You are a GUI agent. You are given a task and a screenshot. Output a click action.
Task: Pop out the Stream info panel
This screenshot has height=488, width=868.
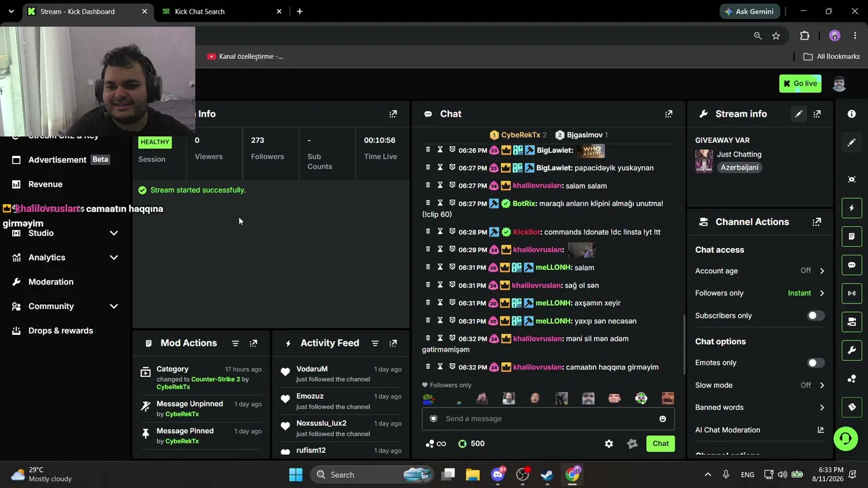tap(817, 114)
